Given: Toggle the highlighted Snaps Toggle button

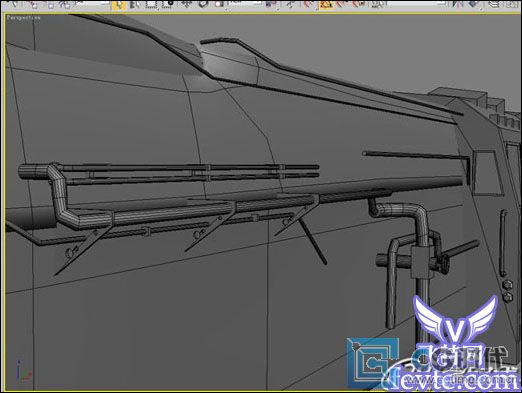Looking at the screenshot, I should (326, 5).
